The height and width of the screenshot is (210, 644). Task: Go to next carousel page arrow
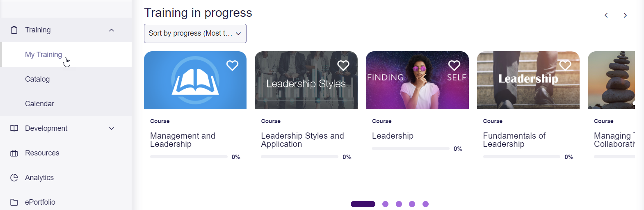[625, 15]
